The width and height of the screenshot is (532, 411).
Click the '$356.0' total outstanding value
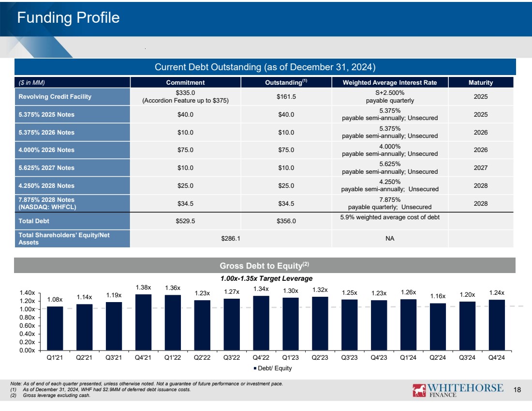click(x=286, y=221)
